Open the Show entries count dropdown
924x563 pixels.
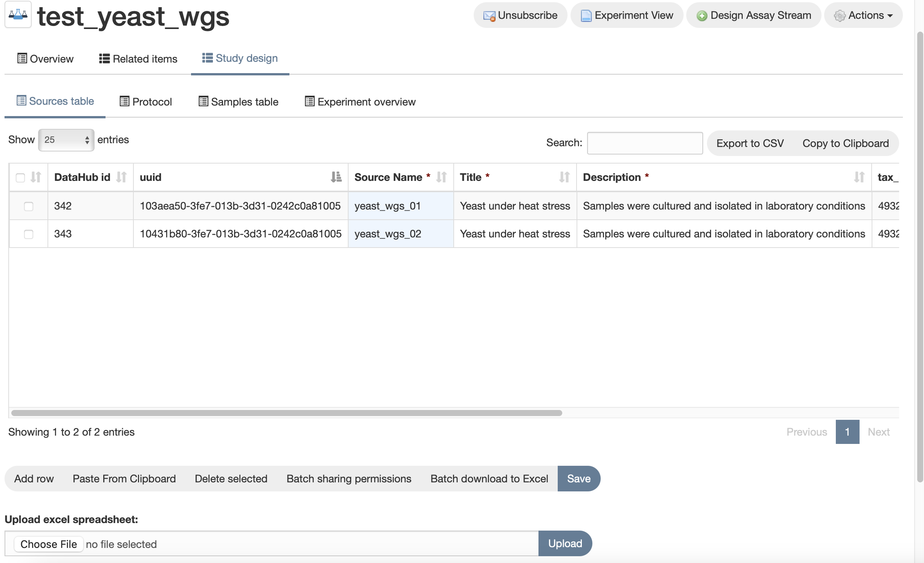(66, 140)
